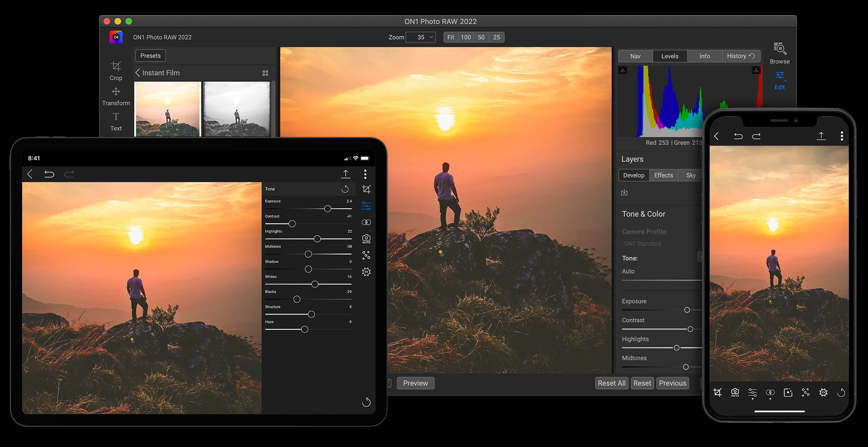Tap the reset rotation arrow on the phone toolbar
This screenshot has height=447, width=868.
[x=841, y=393]
